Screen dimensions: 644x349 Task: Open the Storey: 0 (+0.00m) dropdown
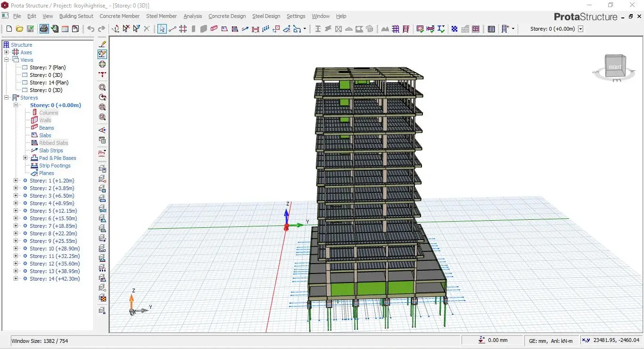point(580,29)
